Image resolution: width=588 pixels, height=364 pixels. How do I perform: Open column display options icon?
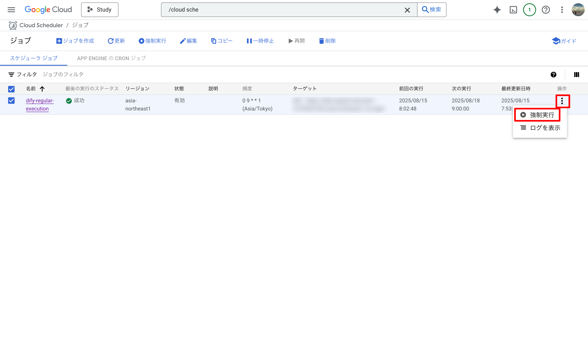pos(576,75)
